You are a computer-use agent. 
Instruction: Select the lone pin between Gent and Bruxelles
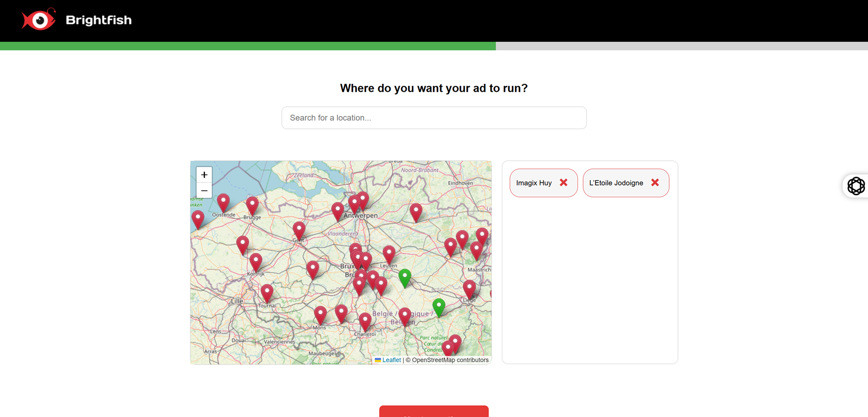pyautogui.click(x=313, y=270)
